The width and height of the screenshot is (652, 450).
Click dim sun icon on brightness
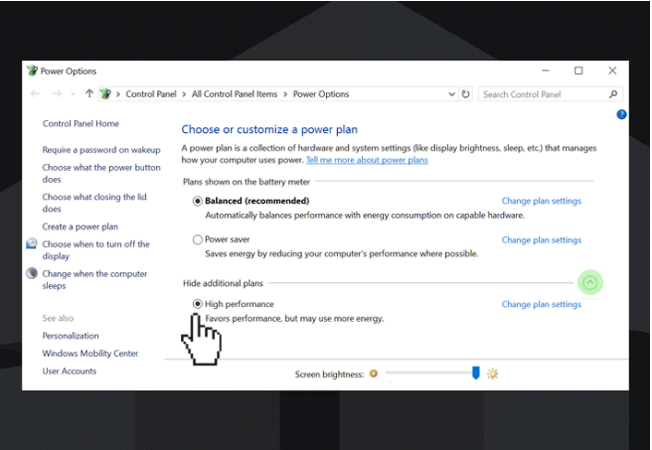coord(373,373)
